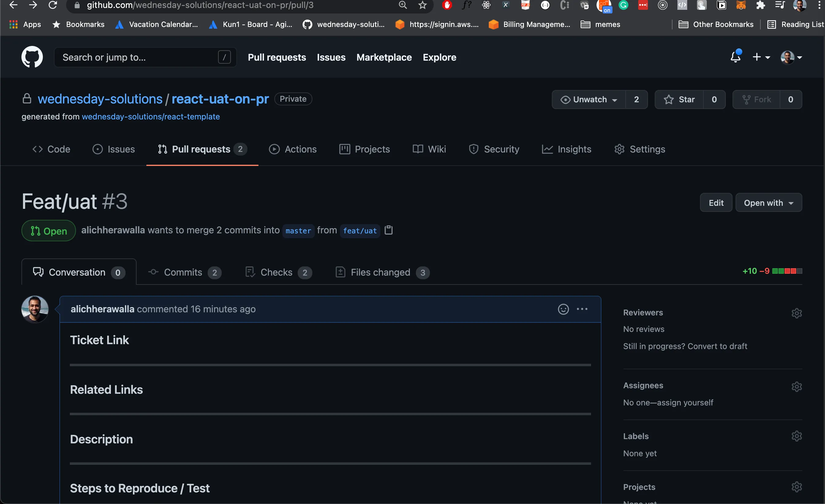The height and width of the screenshot is (504, 825).
Task: Copy the feat/uat branch name icon
Action: pos(388,230)
